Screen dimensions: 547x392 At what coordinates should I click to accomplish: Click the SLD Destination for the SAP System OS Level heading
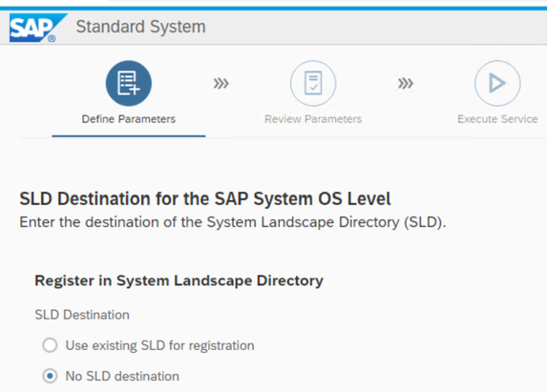(205, 199)
